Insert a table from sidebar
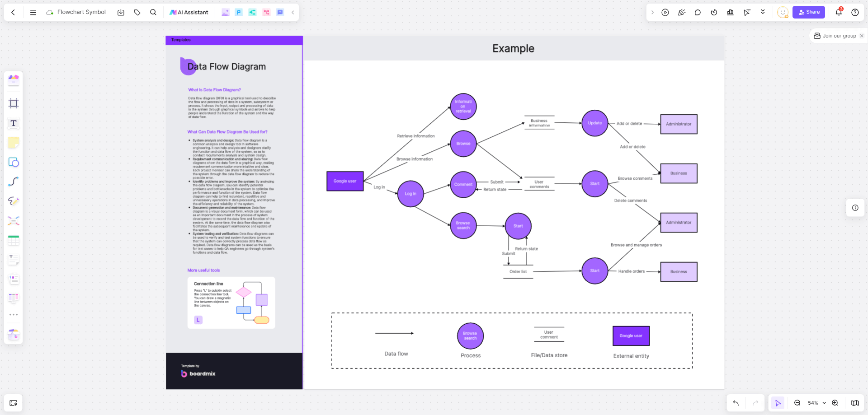Viewport: 868px width, 415px height. point(14,240)
